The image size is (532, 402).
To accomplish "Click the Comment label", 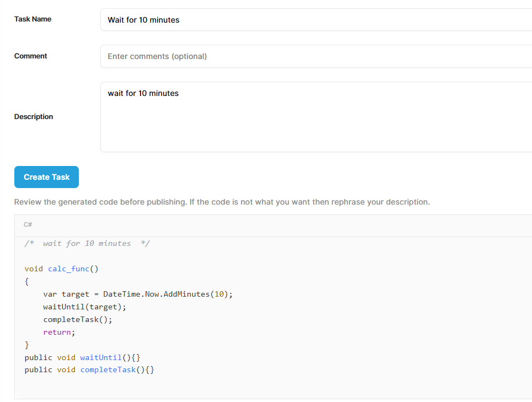I will pyautogui.click(x=30, y=56).
